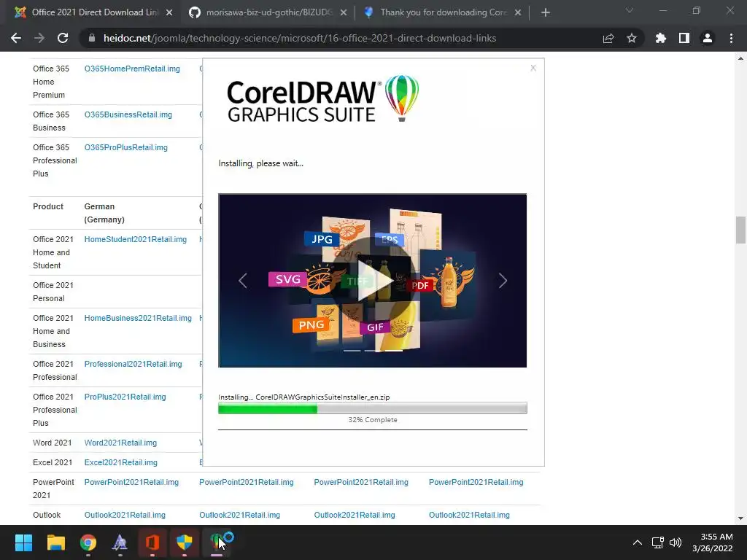Open the Windows Start menu
This screenshot has width=747, height=560.
click(23, 542)
